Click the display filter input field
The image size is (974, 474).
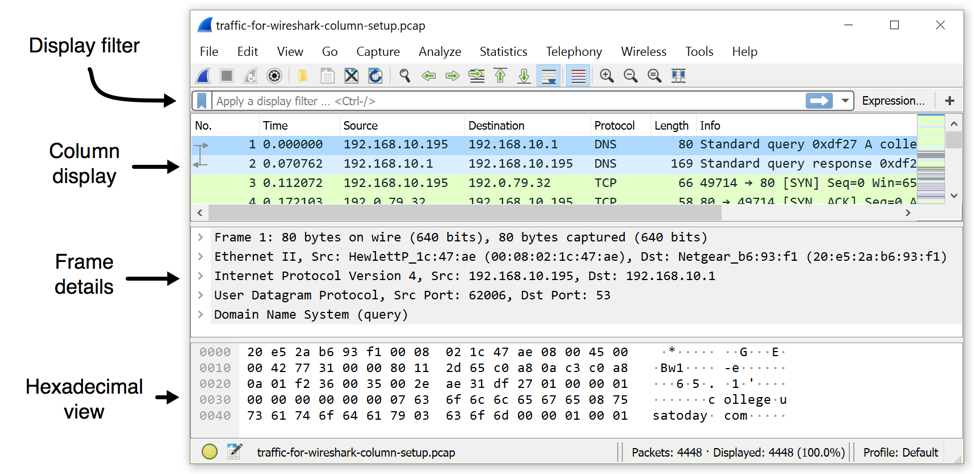[x=508, y=101]
